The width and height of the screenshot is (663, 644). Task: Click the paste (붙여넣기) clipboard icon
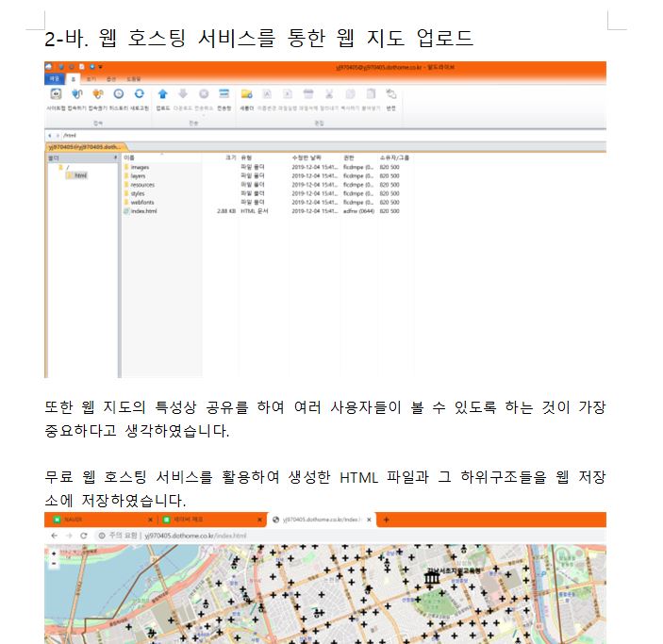371,94
